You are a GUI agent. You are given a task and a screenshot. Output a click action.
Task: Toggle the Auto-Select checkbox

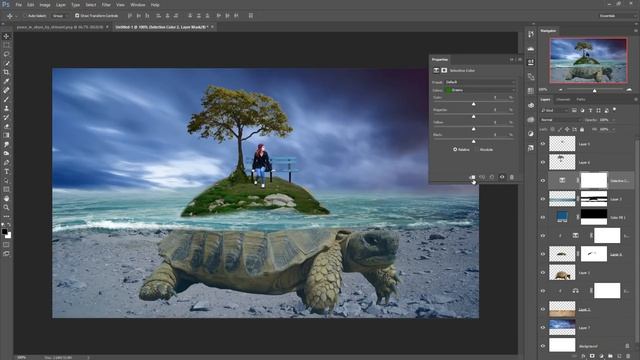tap(25, 16)
